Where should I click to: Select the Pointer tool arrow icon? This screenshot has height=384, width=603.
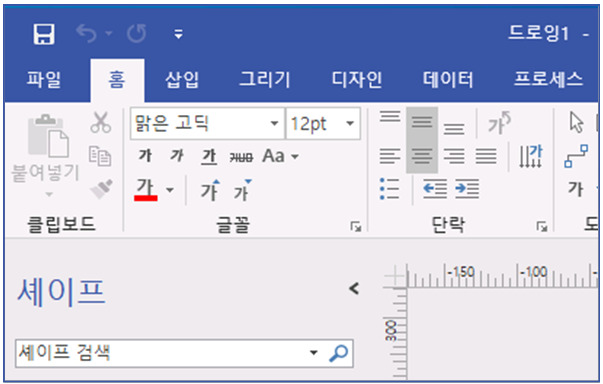point(576,123)
